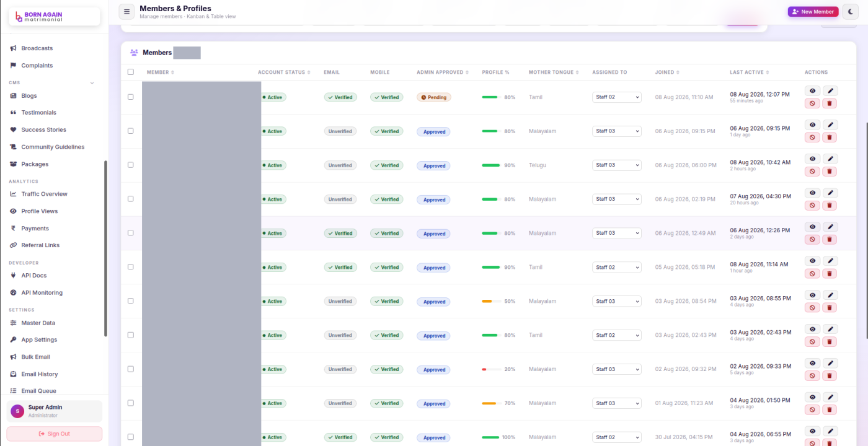Image resolution: width=868 pixels, height=446 pixels.
Task: Open Master Data settings menu item
Action: [38, 323]
